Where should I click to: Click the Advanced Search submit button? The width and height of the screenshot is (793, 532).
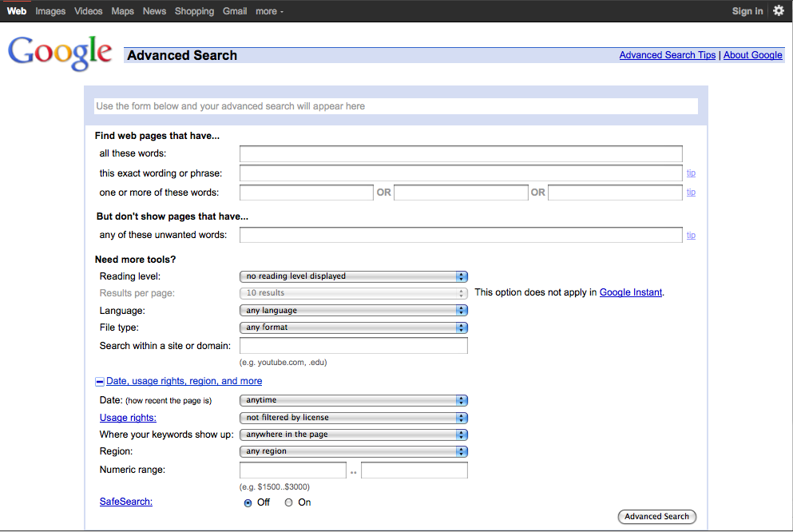click(657, 516)
